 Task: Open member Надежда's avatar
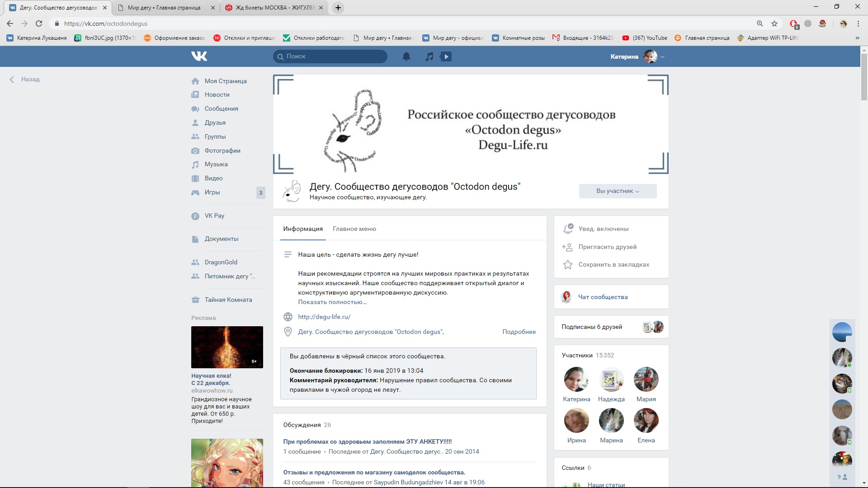coord(611,380)
